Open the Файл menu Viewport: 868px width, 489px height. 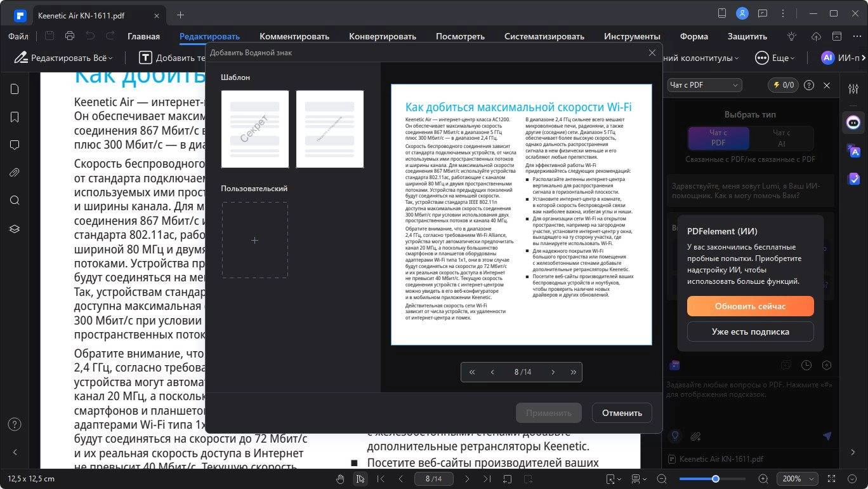[18, 36]
